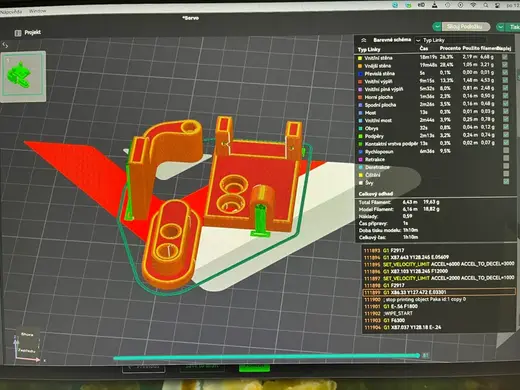Select highlighted G-code line 111899
This screenshot has height=390, width=520.
click(x=439, y=292)
